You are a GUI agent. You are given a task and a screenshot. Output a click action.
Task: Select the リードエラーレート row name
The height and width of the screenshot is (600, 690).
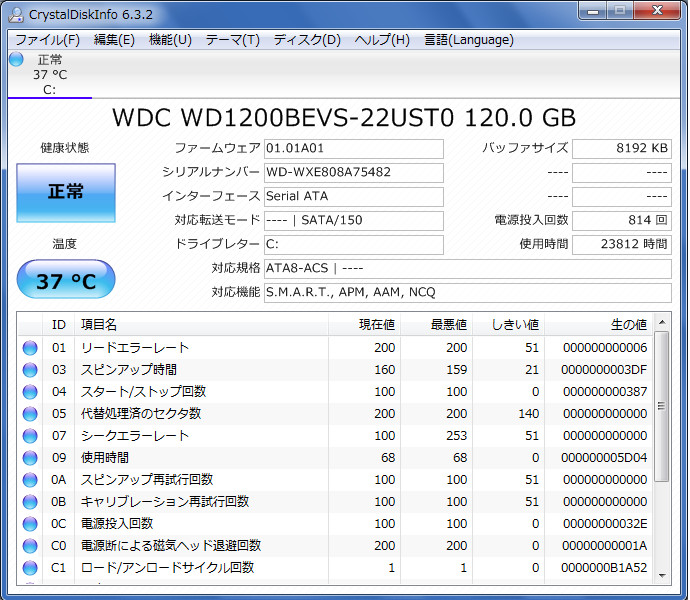(x=135, y=348)
